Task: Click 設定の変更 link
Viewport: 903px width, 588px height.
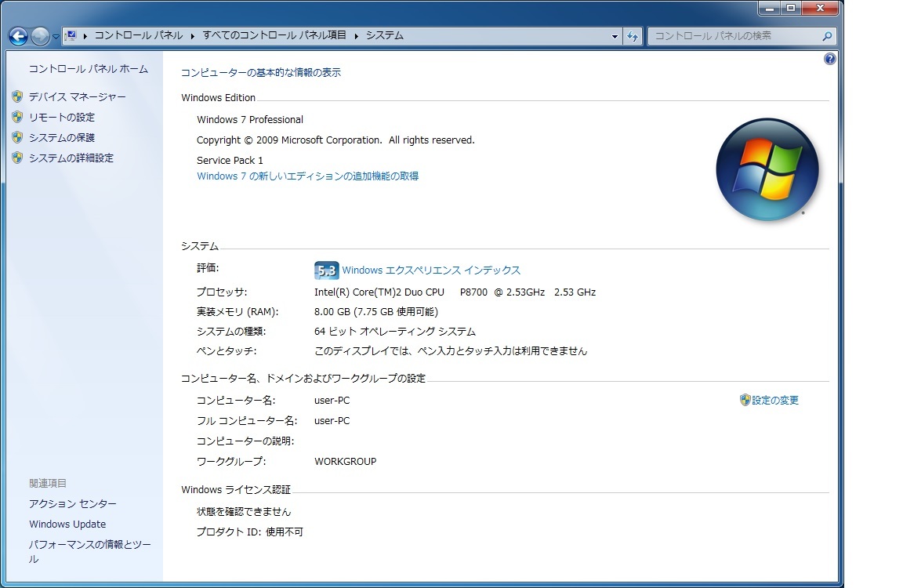Action: point(775,400)
